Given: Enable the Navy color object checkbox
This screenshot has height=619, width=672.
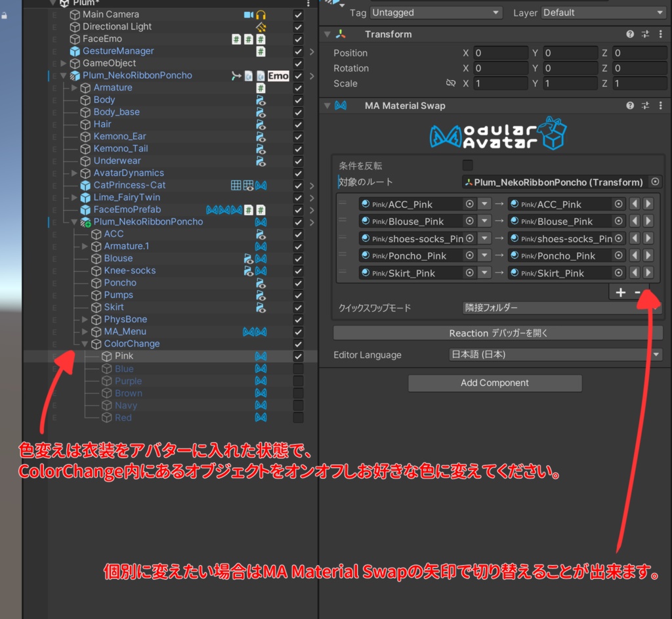Looking at the screenshot, I should coord(299,405).
